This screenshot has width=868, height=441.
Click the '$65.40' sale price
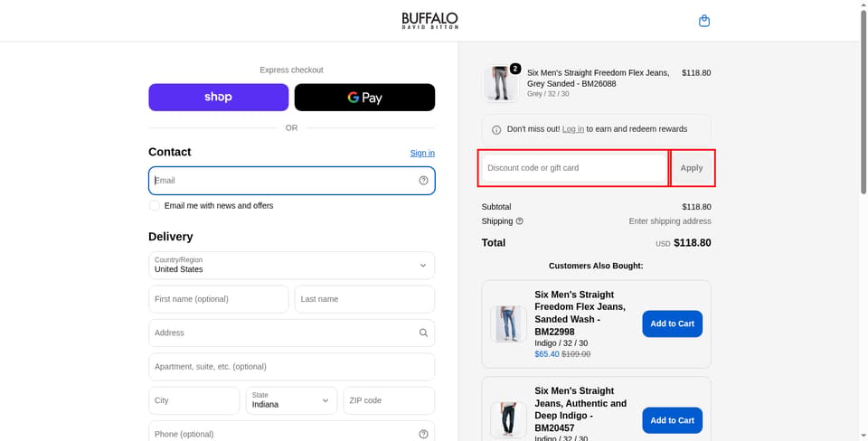(x=547, y=354)
